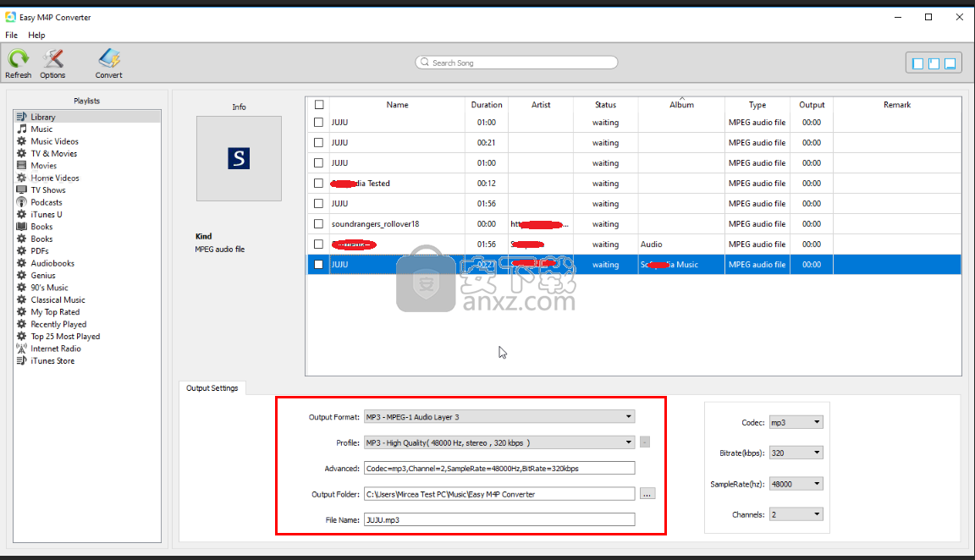The width and height of the screenshot is (975, 560).
Task: Select the Podcasts icon
Action: (22, 202)
